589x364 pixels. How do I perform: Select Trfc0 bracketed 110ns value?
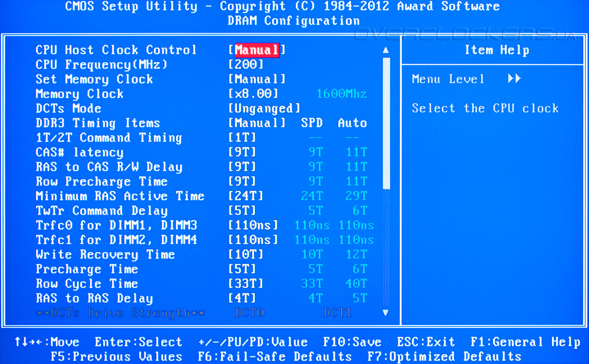pos(254,226)
